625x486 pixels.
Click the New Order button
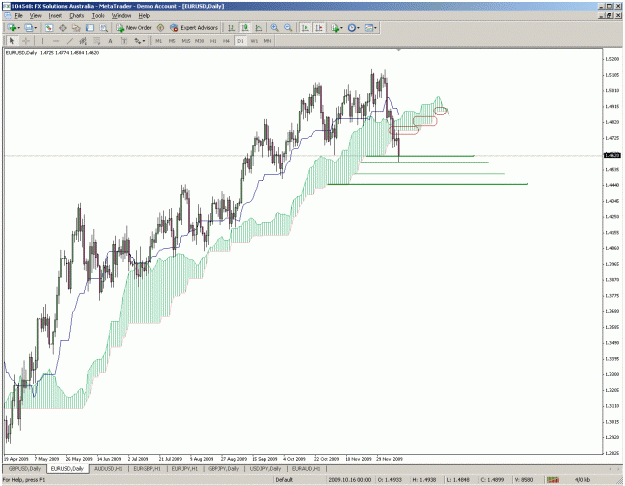click(134, 28)
